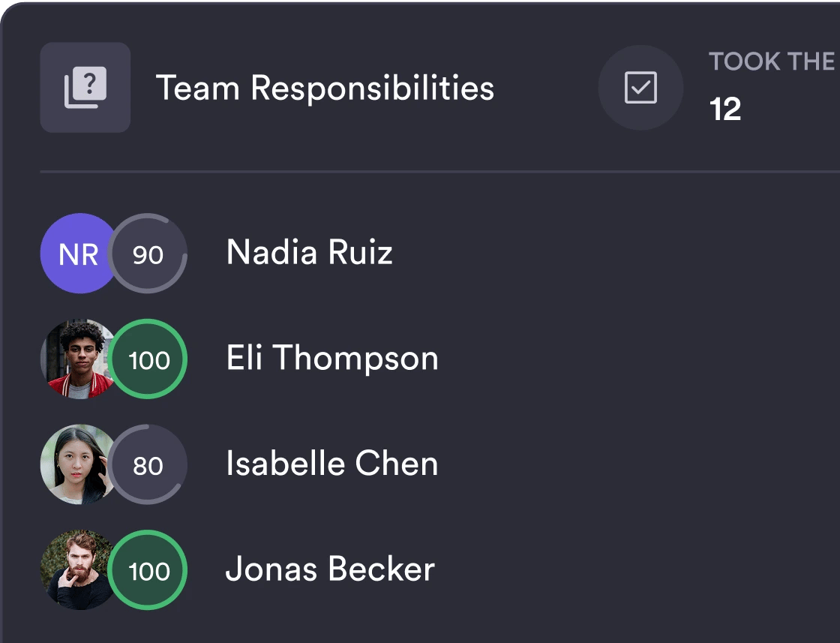
Task: Click Jonas Becker's 100 score ring
Action: [x=148, y=571]
